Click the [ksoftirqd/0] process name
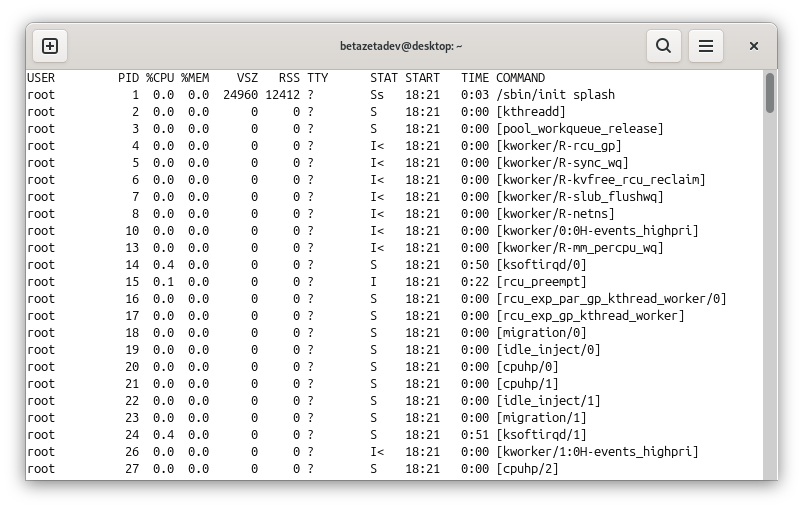Viewport: 803px width, 509px height. click(x=541, y=265)
